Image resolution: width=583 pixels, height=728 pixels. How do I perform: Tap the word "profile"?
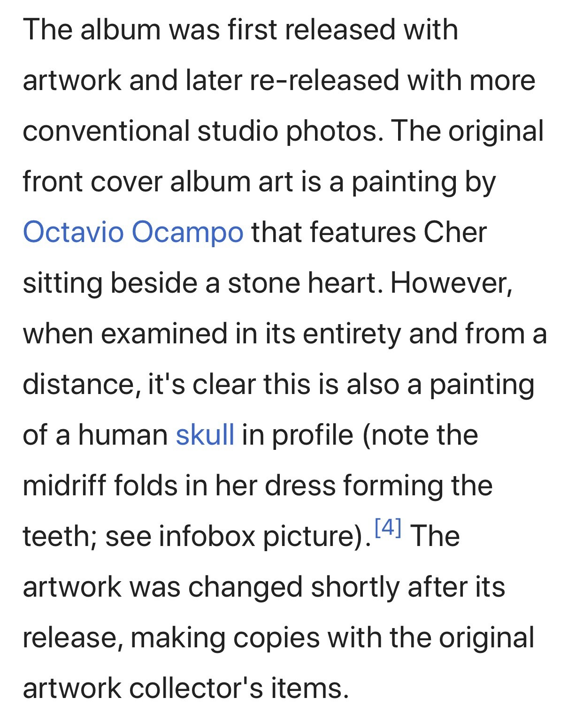[x=312, y=435]
